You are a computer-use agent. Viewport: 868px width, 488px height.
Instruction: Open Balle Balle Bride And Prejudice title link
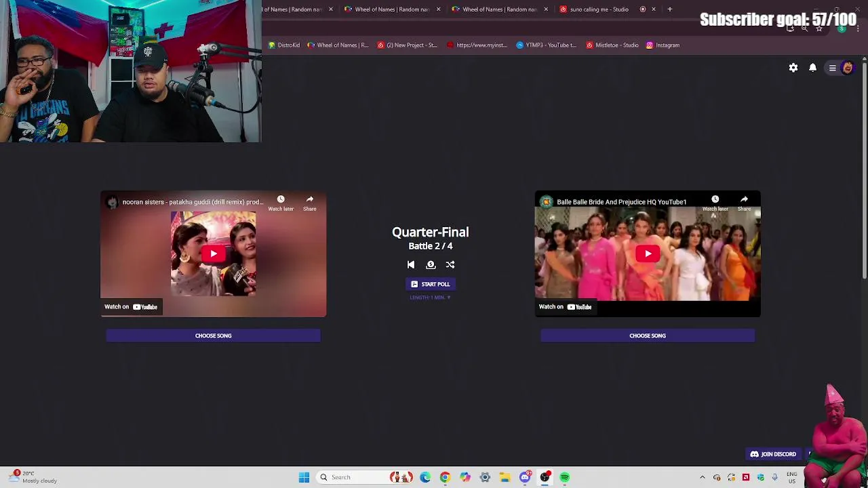tap(621, 202)
